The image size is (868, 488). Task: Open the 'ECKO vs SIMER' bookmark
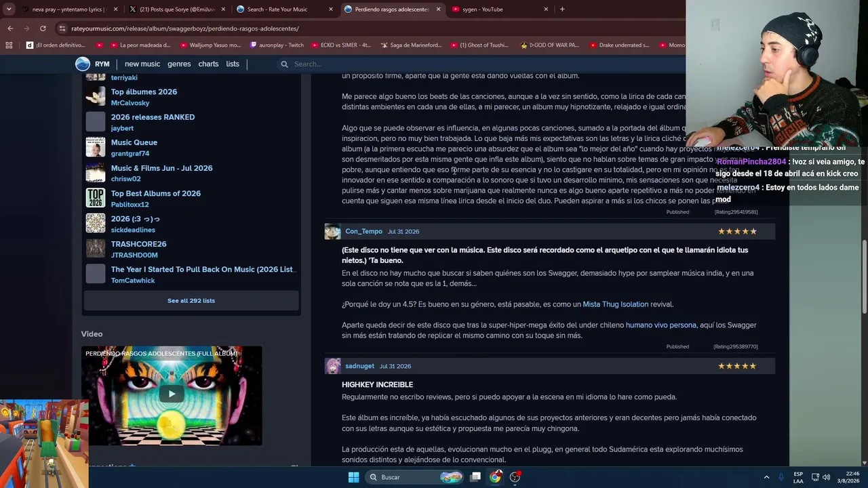(x=342, y=45)
